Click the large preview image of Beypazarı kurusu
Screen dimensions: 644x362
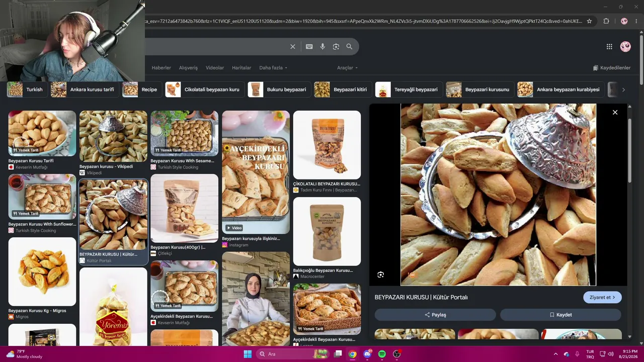[x=498, y=195]
